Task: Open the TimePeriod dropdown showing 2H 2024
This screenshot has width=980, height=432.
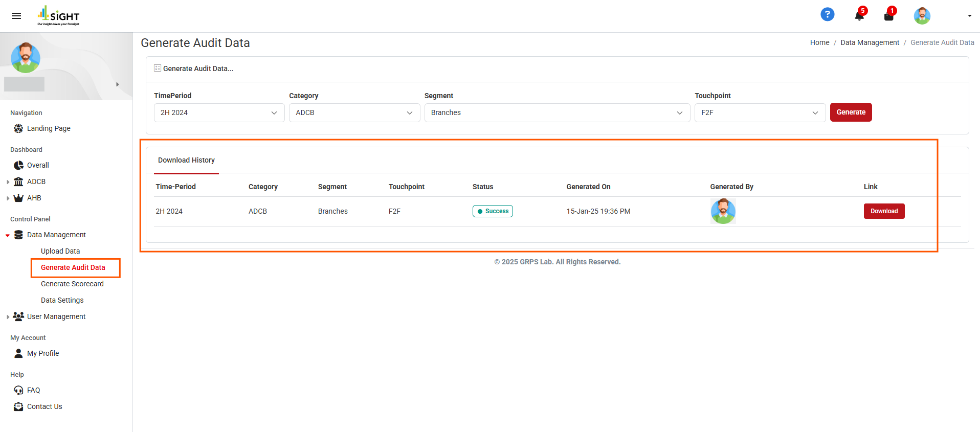Action: point(219,112)
